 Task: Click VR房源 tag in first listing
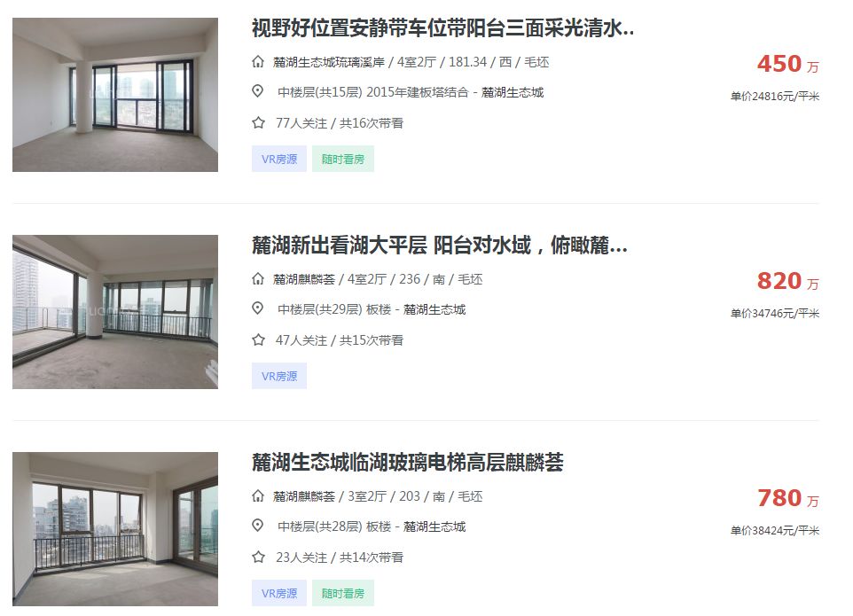(279, 159)
